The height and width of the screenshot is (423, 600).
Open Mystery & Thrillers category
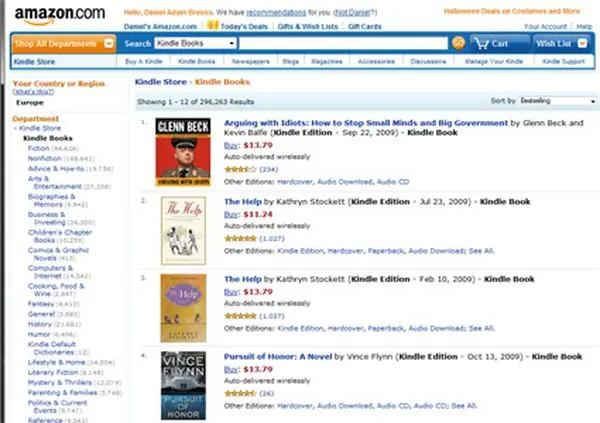pos(60,382)
